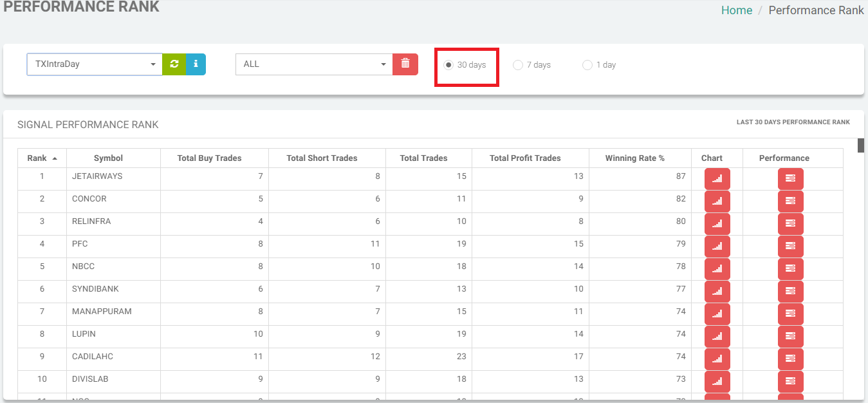This screenshot has width=868, height=403.
Task: Click CADILAHC total trades value 23
Action: [461, 357]
